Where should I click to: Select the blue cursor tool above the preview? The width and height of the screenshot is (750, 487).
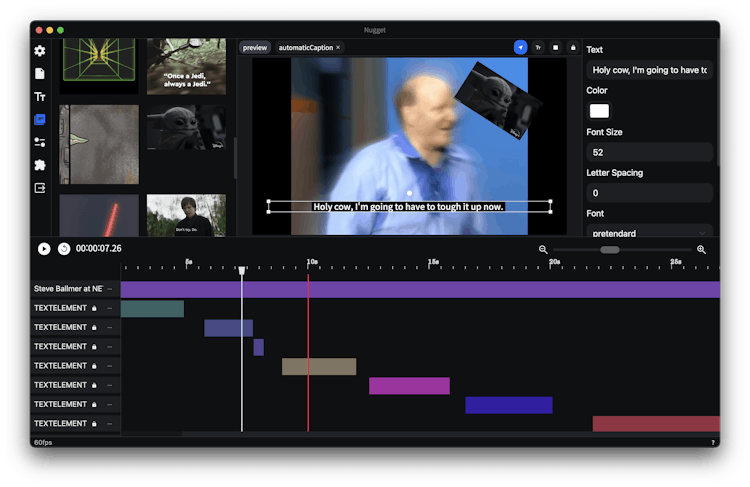coord(520,47)
